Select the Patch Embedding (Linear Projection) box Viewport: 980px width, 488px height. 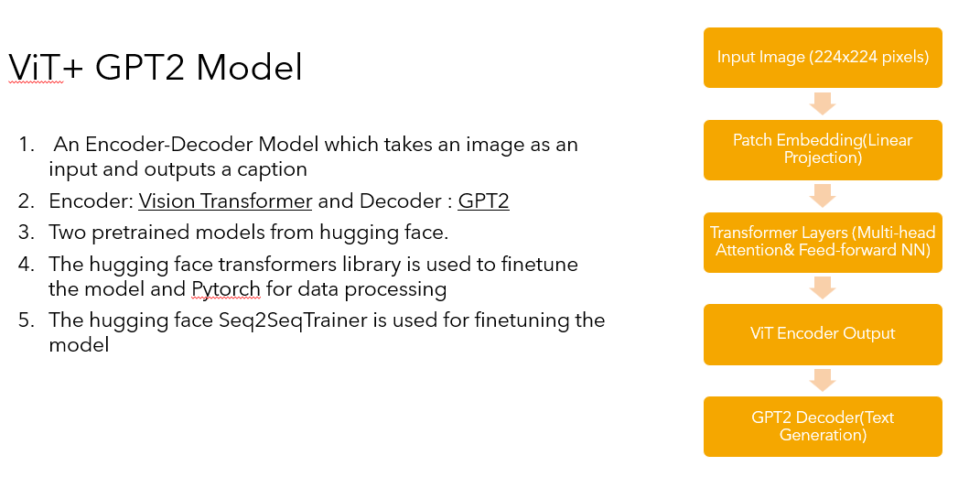click(823, 149)
